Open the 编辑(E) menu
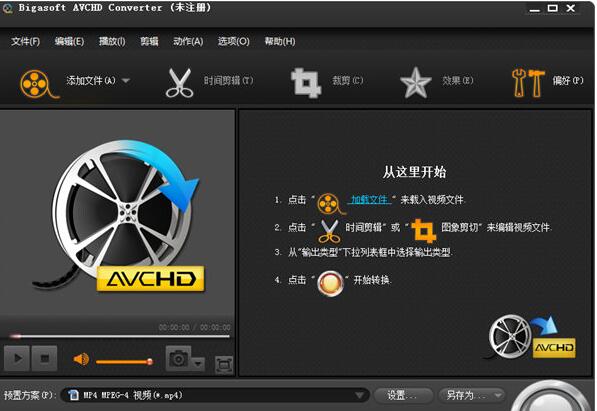Screen dimensions: 597x411 [69, 41]
